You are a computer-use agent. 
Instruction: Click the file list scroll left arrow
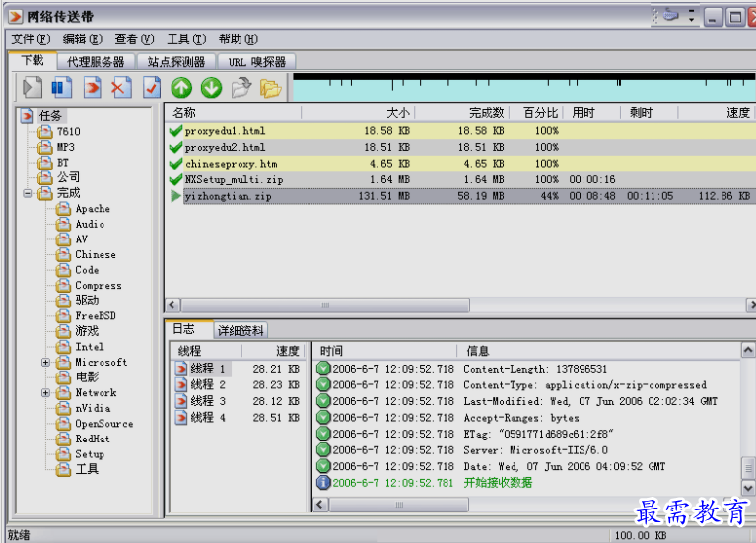click(x=172, y=305)
